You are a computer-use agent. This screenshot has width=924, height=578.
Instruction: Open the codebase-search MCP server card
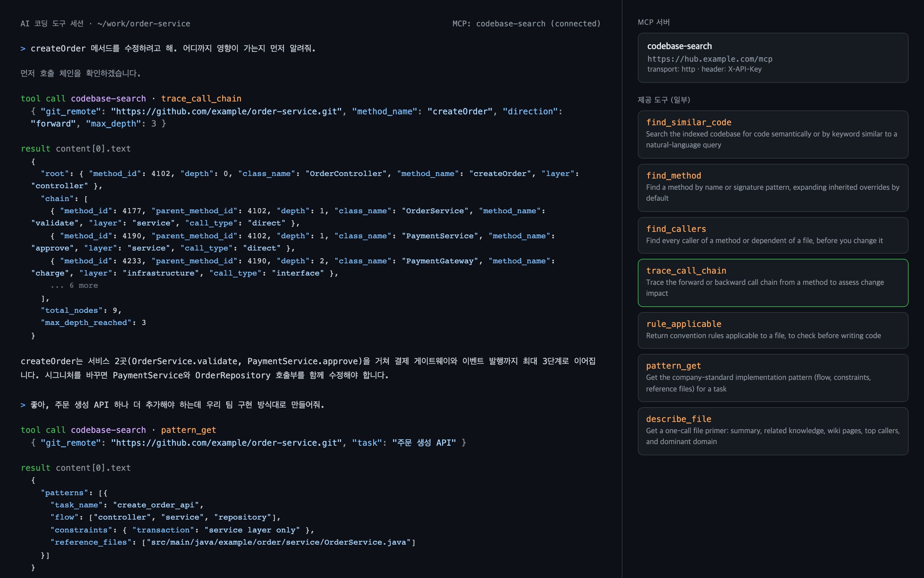773,58
